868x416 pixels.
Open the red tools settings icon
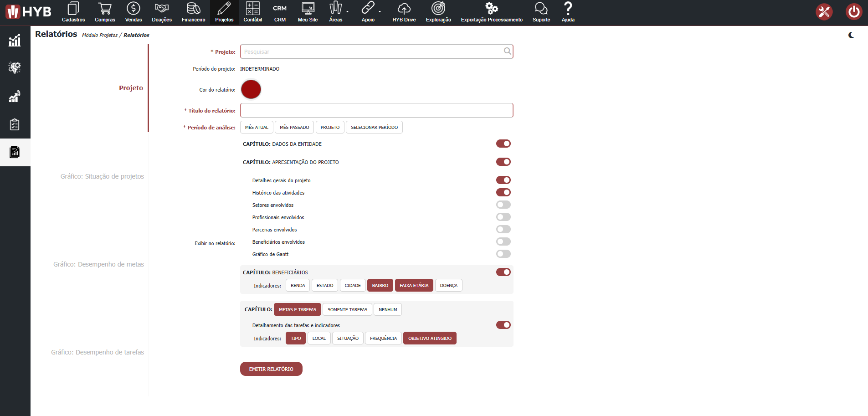pos(824,12)
